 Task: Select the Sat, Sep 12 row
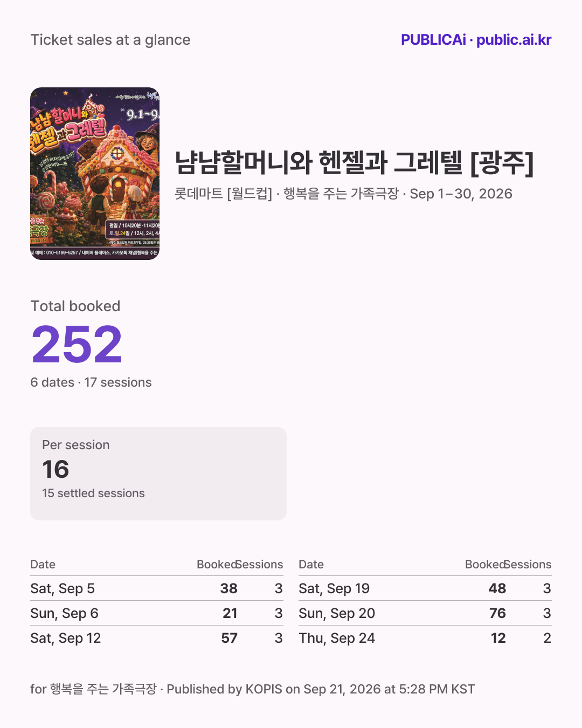[x=157, y=638]
